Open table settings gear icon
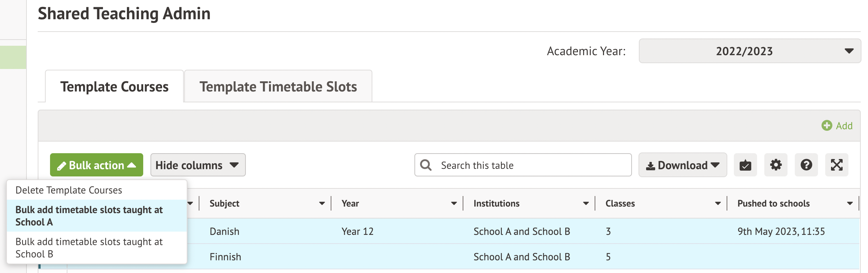Image resolution: width=868 pixels, height=273 pixels. [x=776, y=165]
